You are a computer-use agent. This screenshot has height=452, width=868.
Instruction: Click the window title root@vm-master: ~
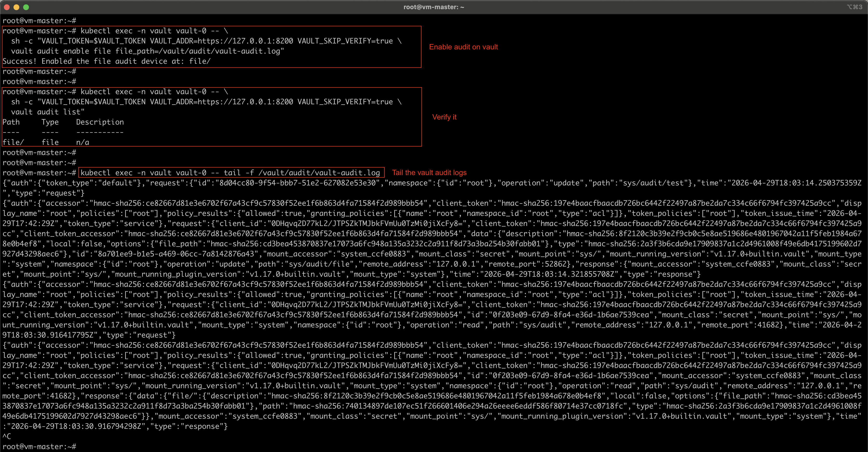tap(434, 7)
